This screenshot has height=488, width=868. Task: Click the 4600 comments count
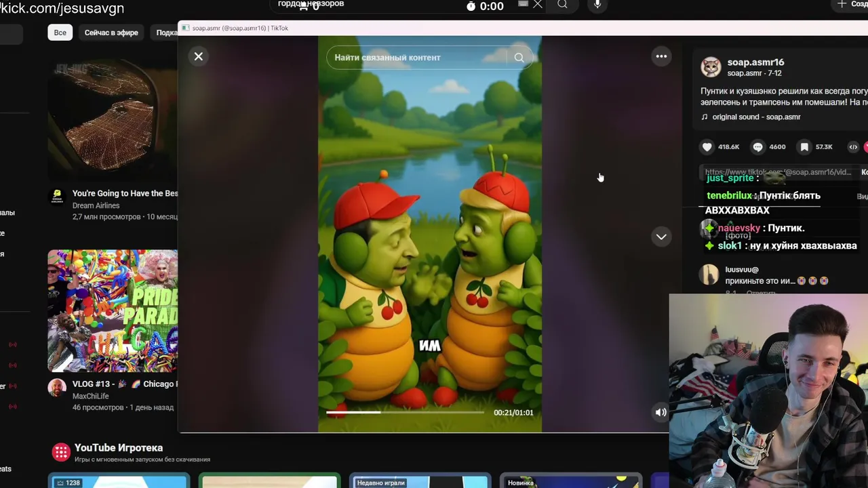[x=777, y=147]
